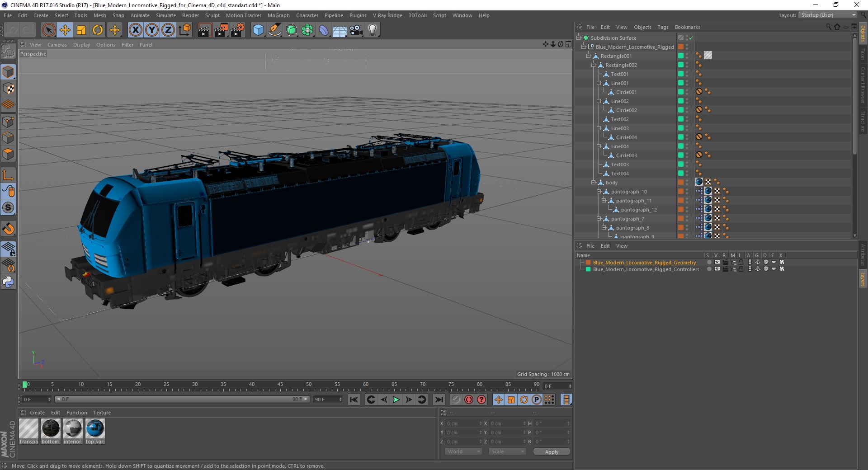Switch to Texture mode in left palette
Screen dimensions: 868x470
click(x=8, y=89)
